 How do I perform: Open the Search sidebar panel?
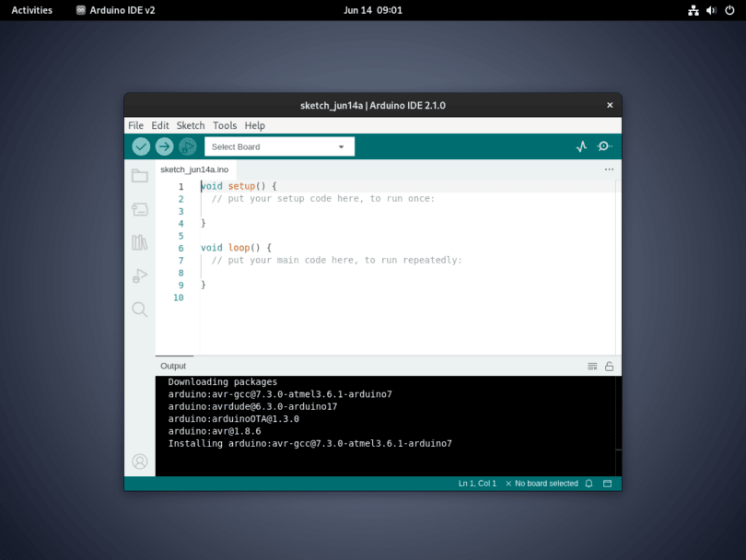(139, 309)
